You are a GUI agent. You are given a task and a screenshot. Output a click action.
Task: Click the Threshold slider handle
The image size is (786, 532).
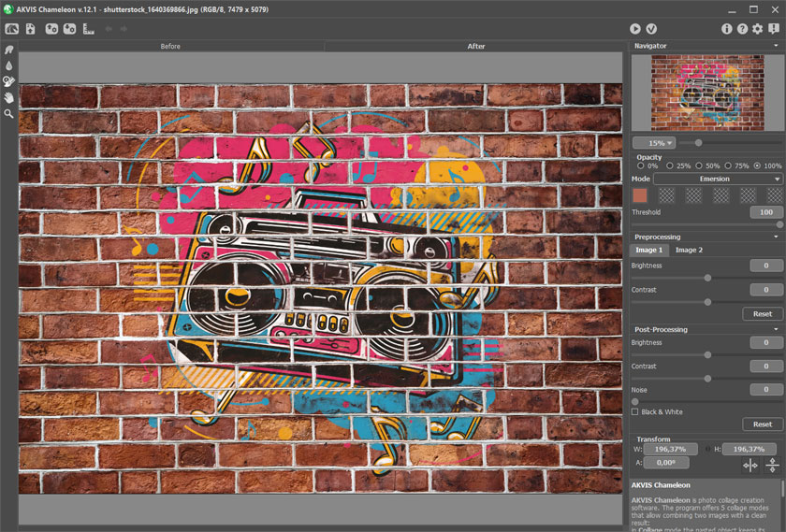click(779, 224)
